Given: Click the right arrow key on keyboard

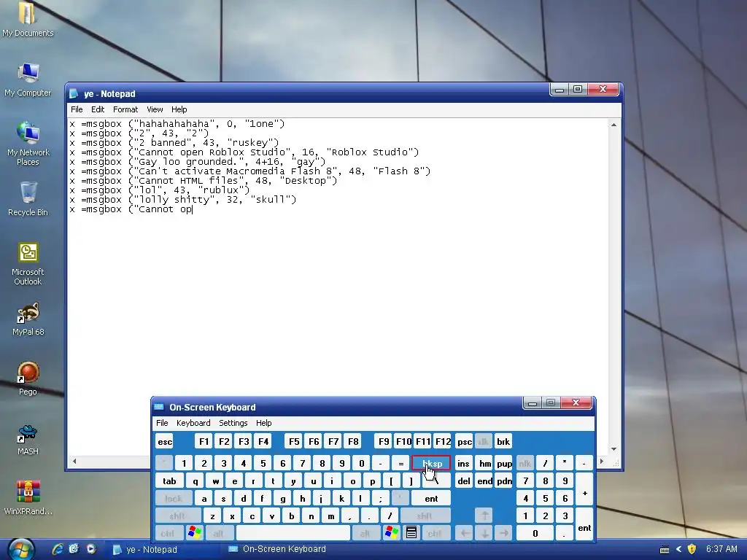Looking at the screenshot, I should click(503, 533).
